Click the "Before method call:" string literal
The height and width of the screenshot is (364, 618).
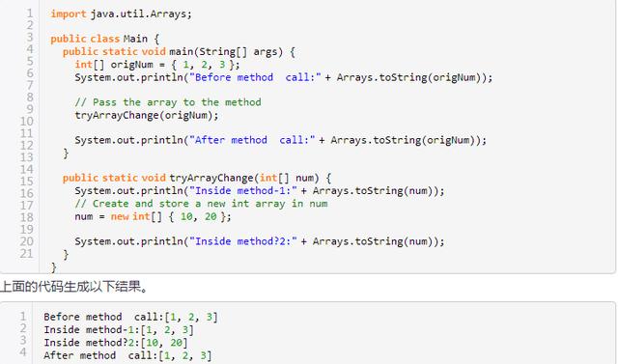tap(255, 77)
